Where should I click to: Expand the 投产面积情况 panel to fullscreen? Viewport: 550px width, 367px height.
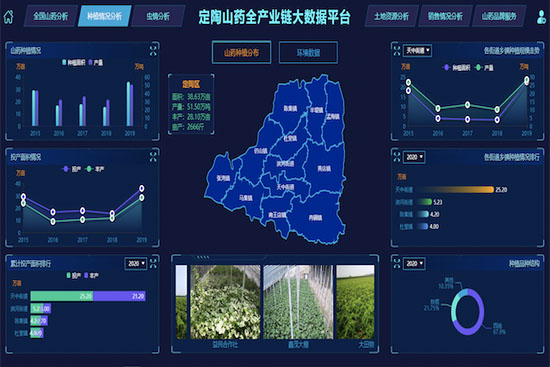(x=153, y=157)
